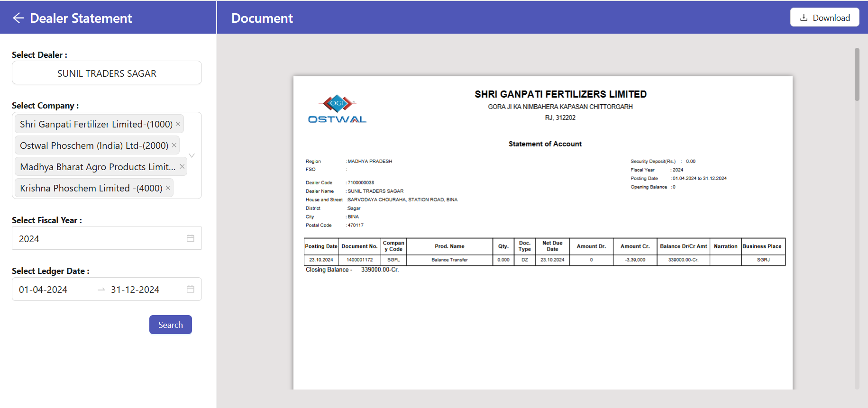Image resolution: width=868 pixels, height=408 pixels.
Task: Click the Business Place cell SGRJ
Action: (x=763, y=260)
